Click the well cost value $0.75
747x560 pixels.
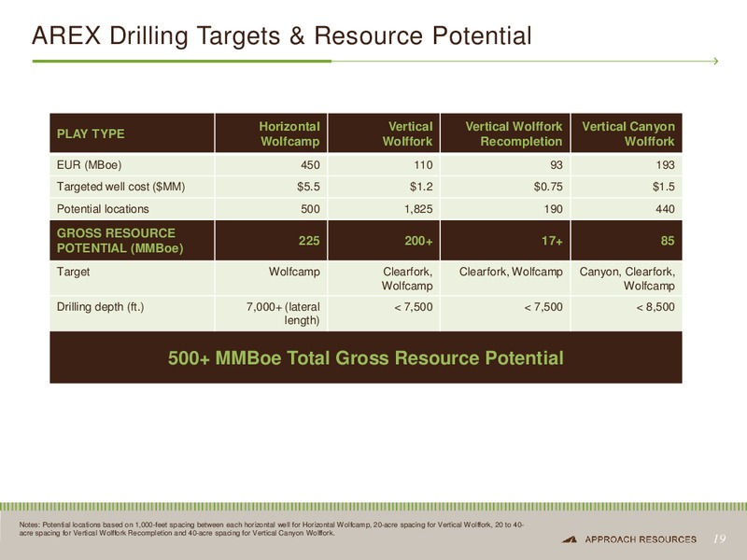548,187
